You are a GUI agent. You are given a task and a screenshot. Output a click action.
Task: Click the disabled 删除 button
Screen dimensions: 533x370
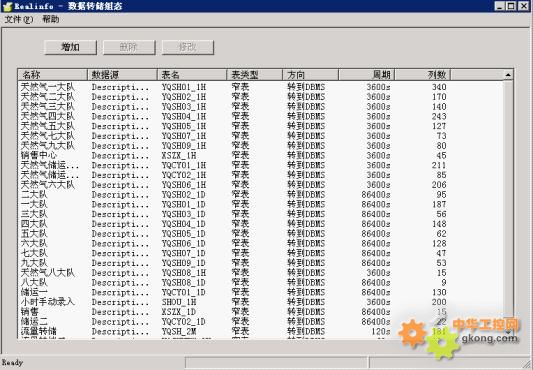click(x=129, y=47)
